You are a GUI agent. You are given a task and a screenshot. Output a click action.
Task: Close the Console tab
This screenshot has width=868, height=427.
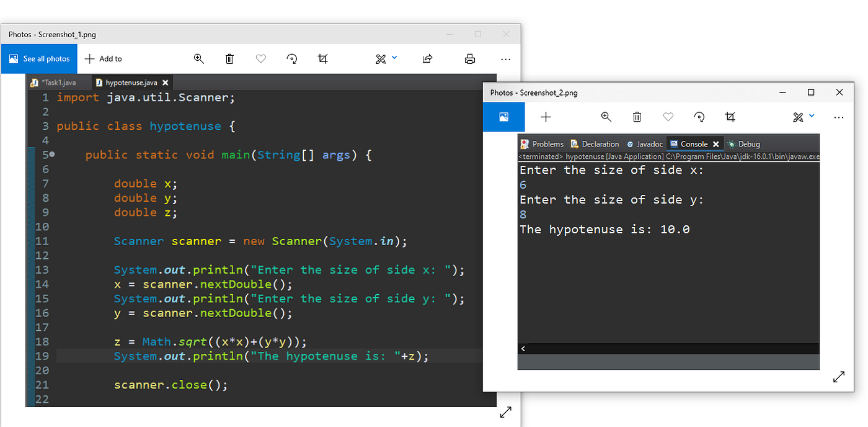[x=715, y=144]
